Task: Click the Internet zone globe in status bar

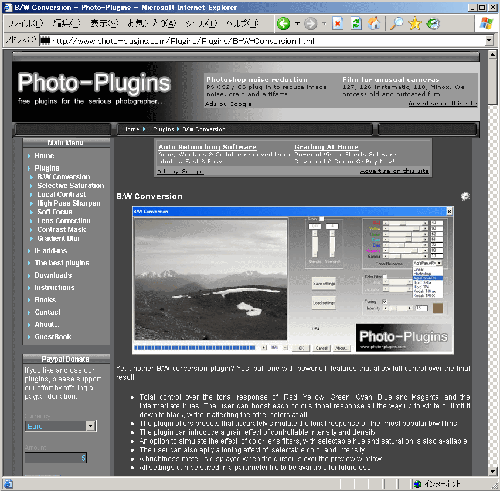Action: (417, 484)
